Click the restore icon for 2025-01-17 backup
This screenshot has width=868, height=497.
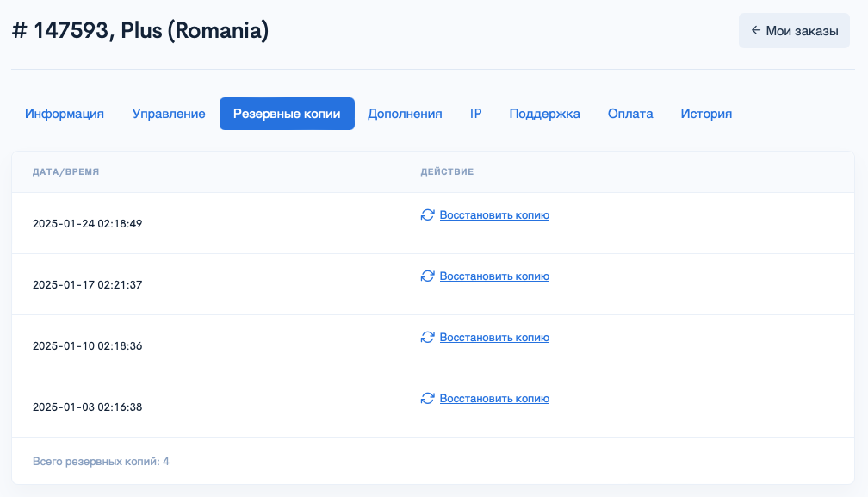pos(427,276)
